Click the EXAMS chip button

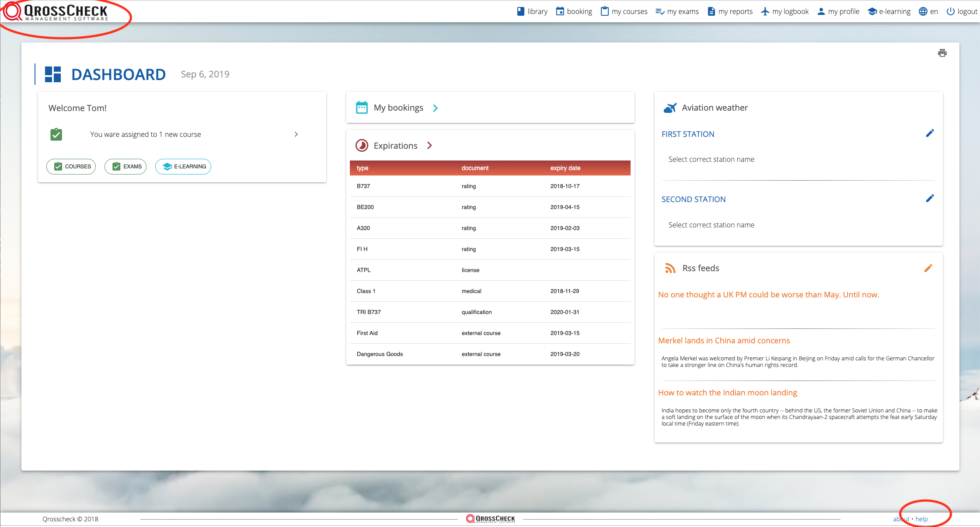126,167
